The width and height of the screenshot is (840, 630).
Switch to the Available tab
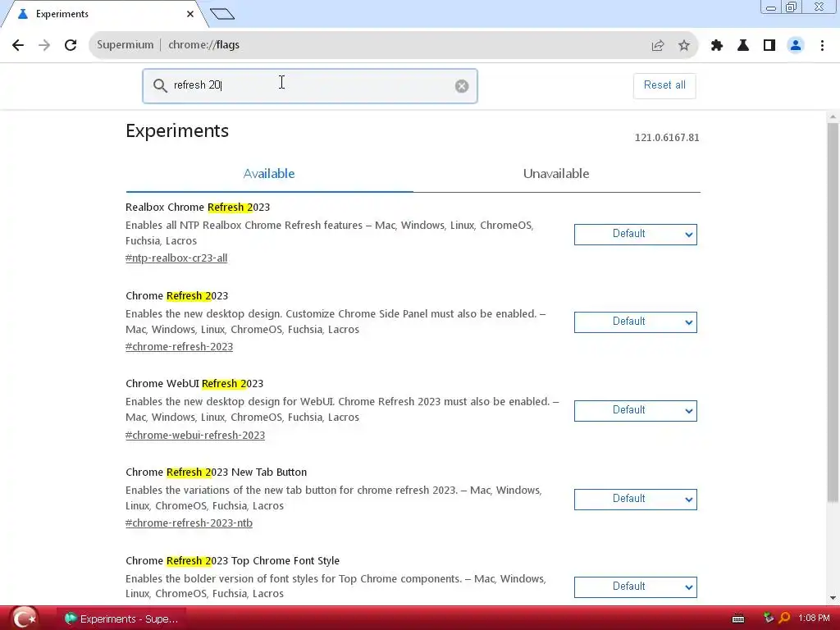click(269, 174)
